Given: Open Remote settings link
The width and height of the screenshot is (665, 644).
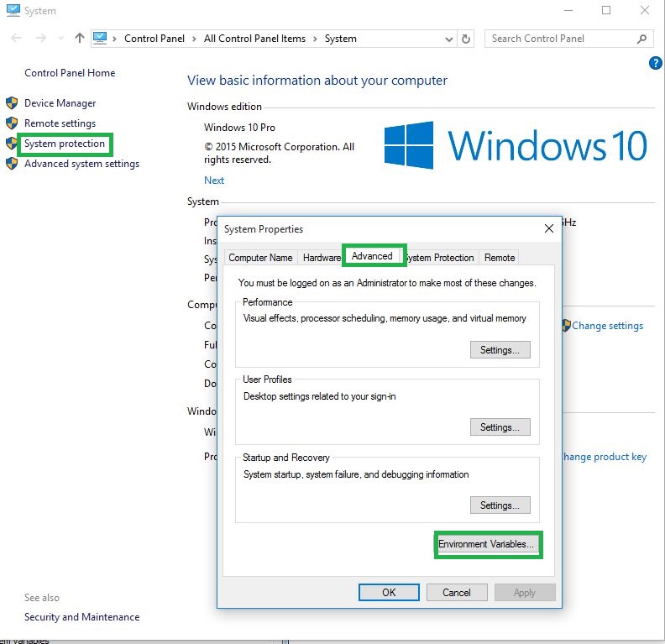Looking at the screenshot, I should 60,123.
